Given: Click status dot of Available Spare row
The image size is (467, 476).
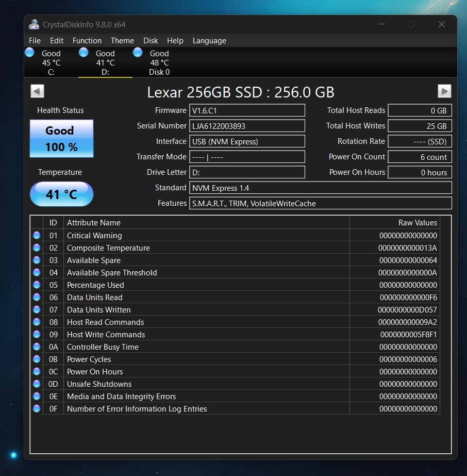Looking at the screenshot, I should (x=37, y=260).
